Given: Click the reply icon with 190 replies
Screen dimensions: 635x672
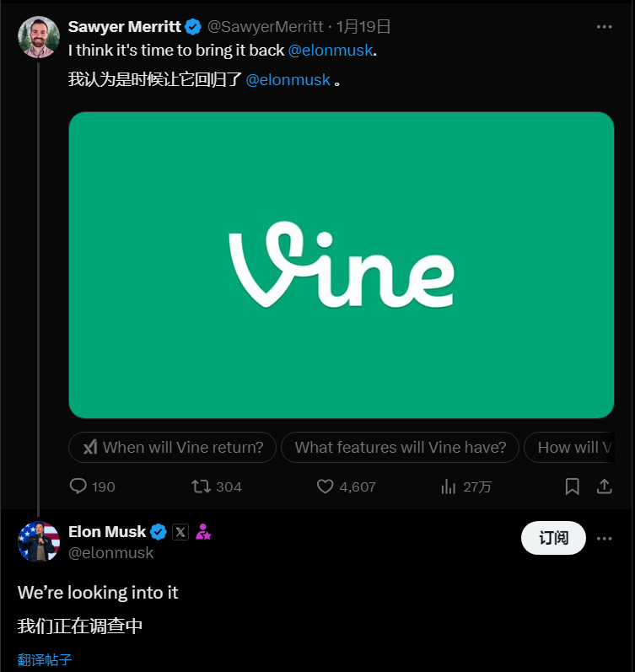Looking at the screenshot, I should (x=78, y=487).
